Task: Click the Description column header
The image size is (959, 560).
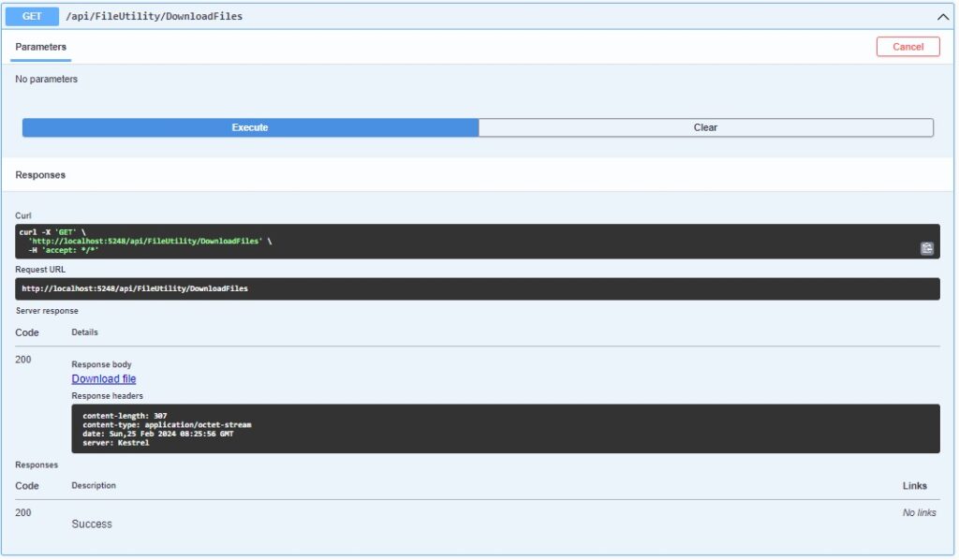Action: coord(94,486)
